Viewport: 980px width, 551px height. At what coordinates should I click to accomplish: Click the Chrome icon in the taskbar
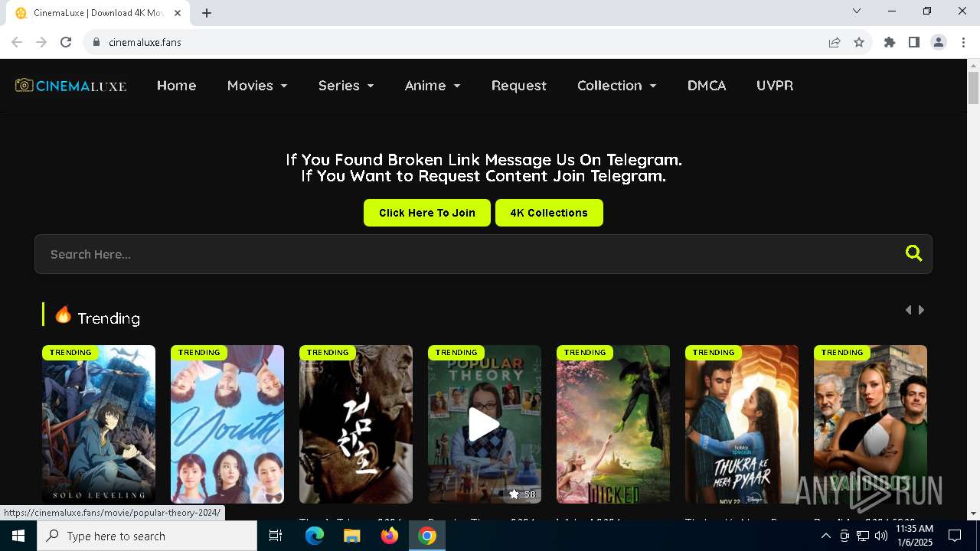coord(427,536)
